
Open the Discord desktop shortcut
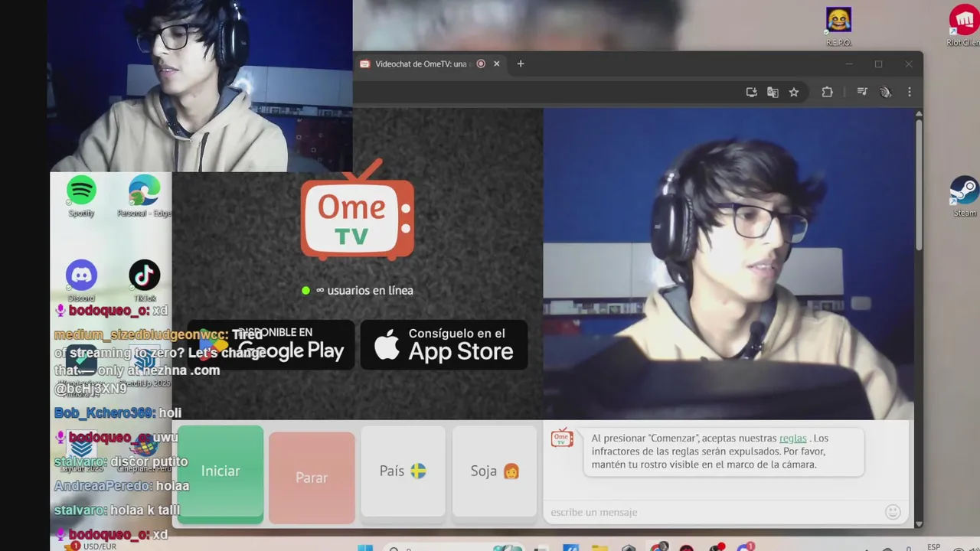81,280
